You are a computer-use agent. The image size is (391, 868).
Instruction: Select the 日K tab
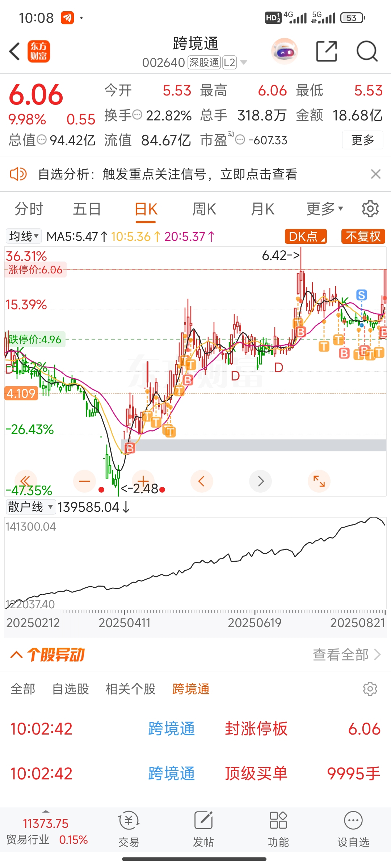tap(146, 209)
